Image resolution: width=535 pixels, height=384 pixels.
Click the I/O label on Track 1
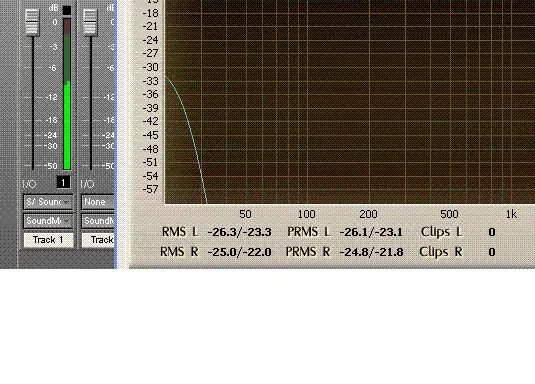[29, 184]
